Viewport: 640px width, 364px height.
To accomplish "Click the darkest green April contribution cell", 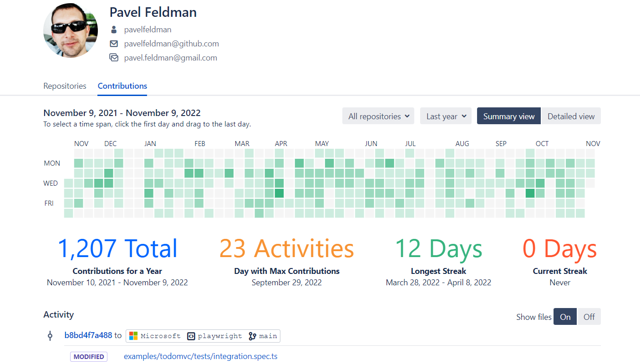I will pyautogui.click(x=279, y=193).
